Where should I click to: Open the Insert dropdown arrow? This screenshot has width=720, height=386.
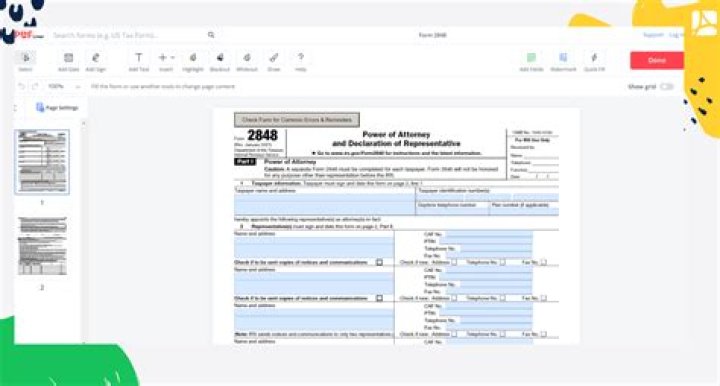(x=173, y=57)
